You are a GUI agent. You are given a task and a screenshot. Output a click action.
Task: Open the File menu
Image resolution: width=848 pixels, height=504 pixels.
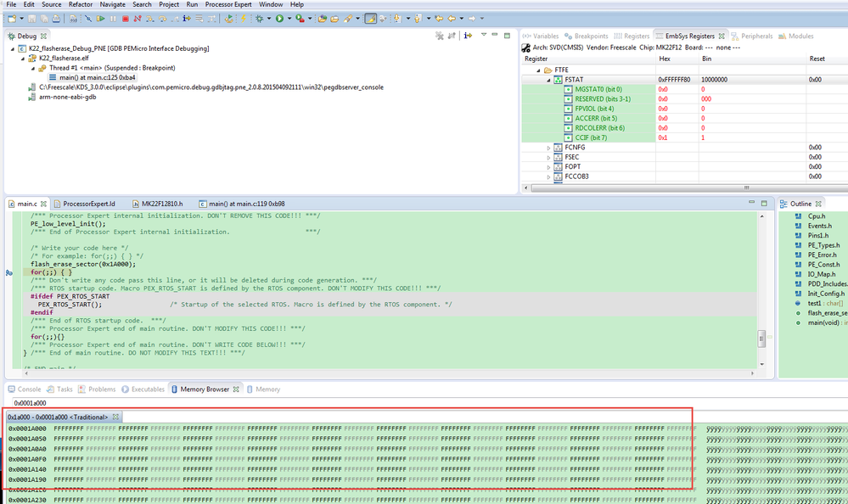tap(11, 4)
